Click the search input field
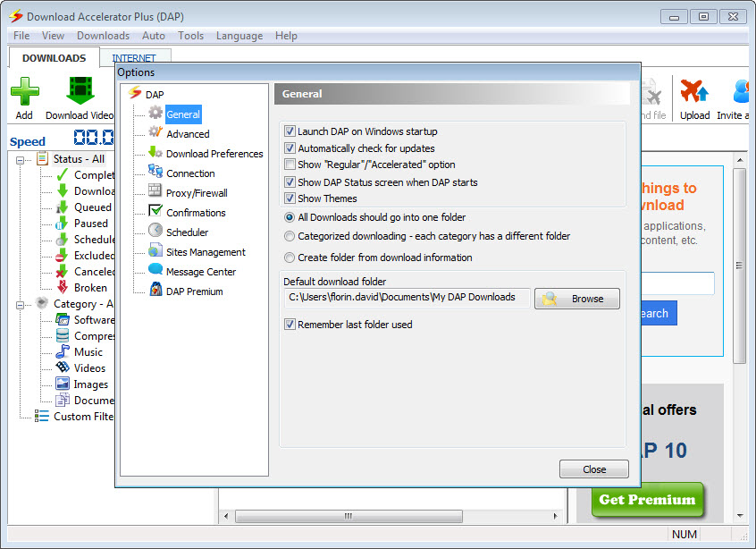 (677, 283)
